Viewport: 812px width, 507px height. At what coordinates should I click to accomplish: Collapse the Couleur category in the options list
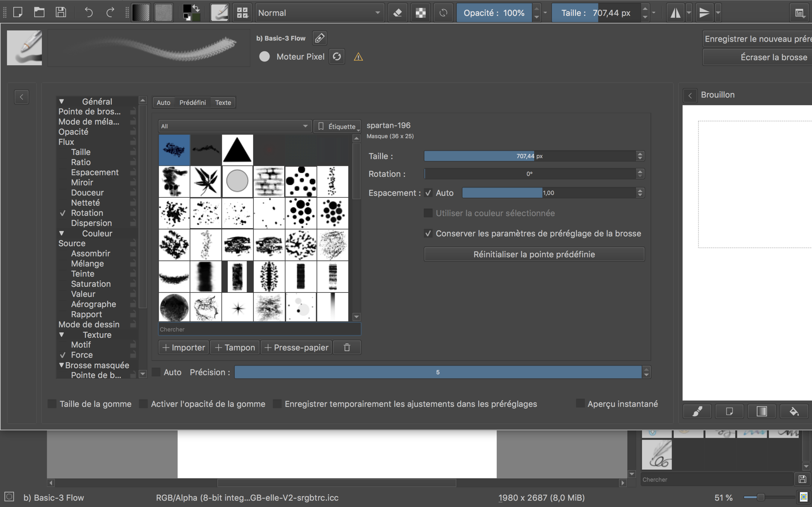(61, 233)
